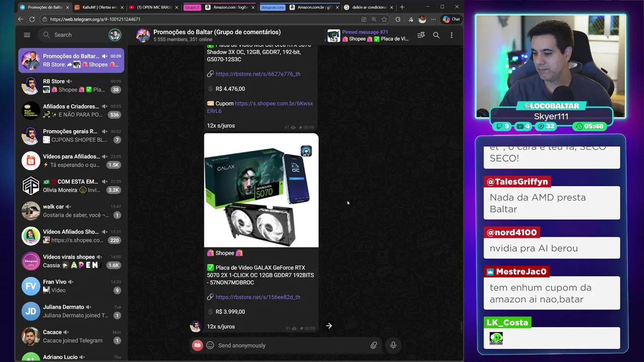Record a voice message with microphone
The height and width of the screenshot is (362, 644).
[x=393, y=345]
